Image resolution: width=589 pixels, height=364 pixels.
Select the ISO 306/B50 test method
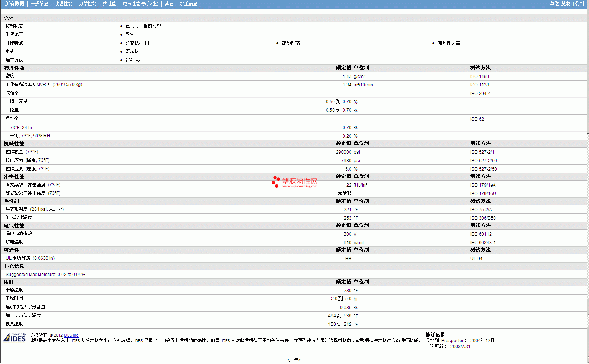[483, 218]
